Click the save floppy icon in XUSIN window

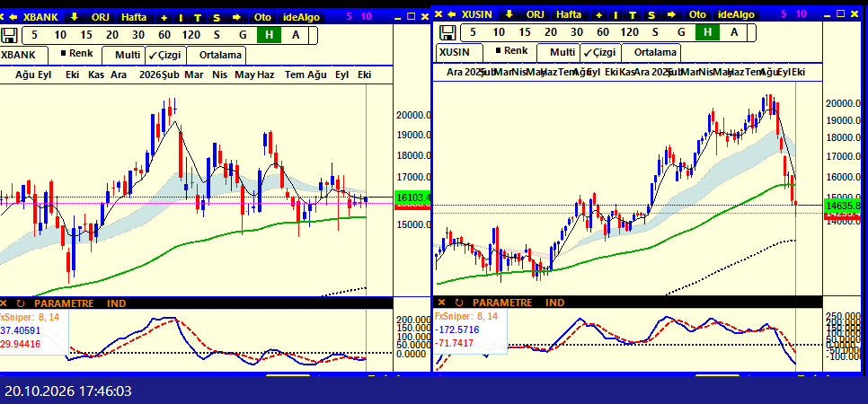(x=447, y=32)
